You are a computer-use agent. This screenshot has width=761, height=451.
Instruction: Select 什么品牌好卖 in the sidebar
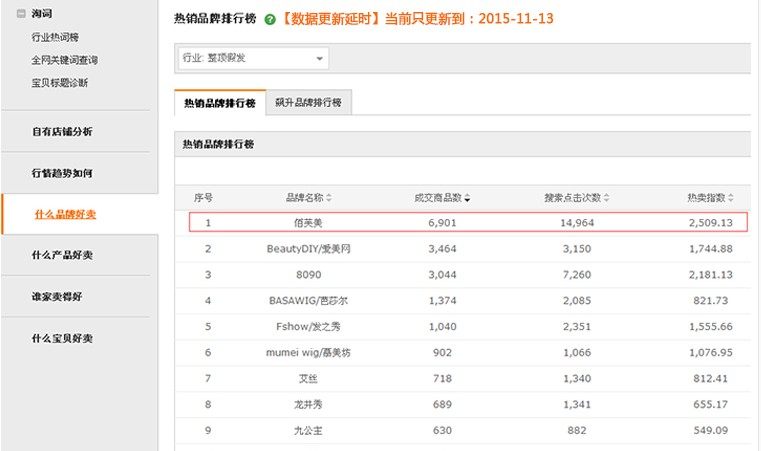click(65, 214)
